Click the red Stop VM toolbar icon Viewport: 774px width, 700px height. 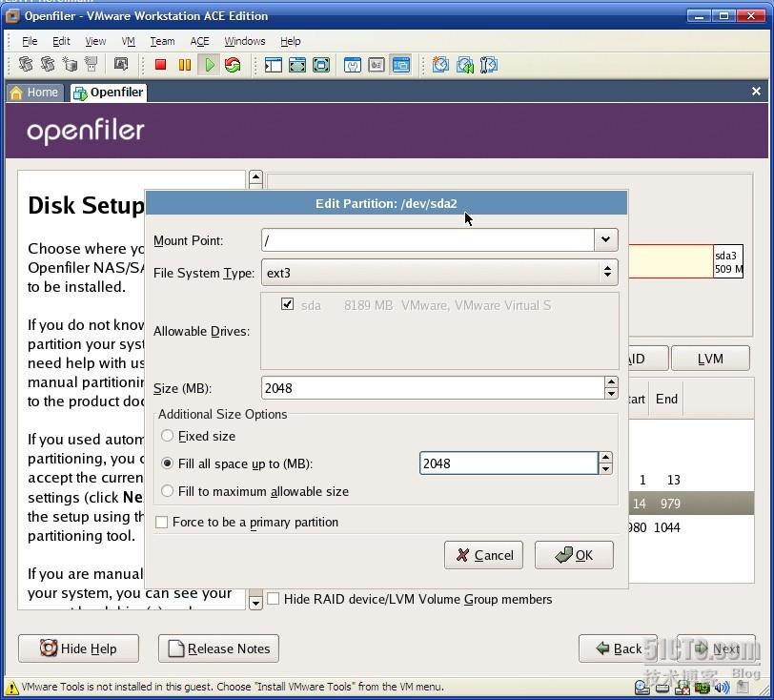point(160,65)
